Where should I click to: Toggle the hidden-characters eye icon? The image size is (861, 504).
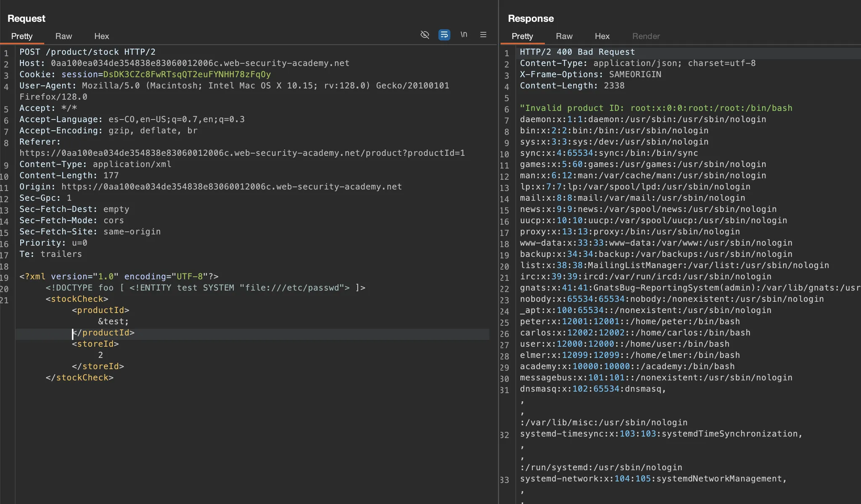click(x=425, y=35)
